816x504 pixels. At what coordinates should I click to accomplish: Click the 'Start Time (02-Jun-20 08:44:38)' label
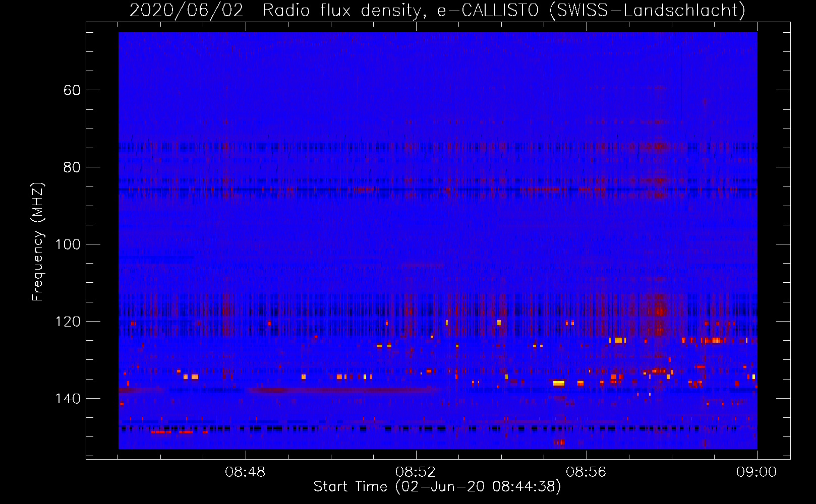coord(437,487)
